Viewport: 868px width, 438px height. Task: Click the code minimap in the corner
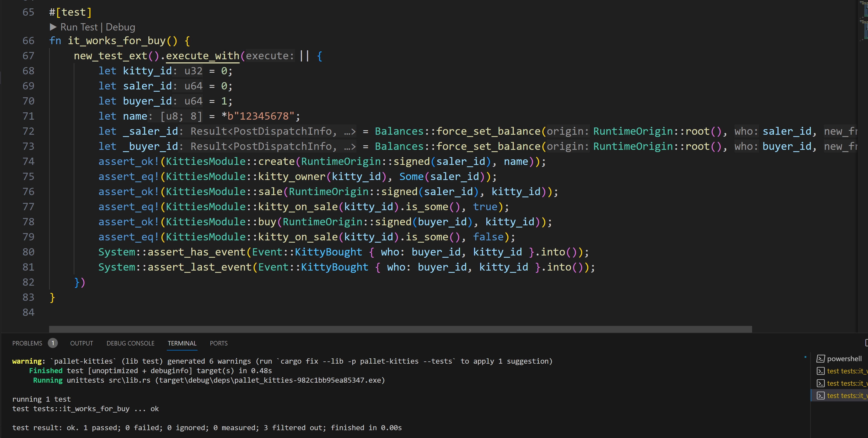(x=863, y=20)
